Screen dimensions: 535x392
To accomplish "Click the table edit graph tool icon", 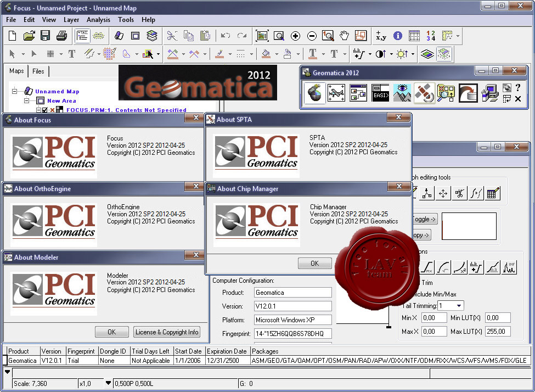I will [x=493, y=194].
